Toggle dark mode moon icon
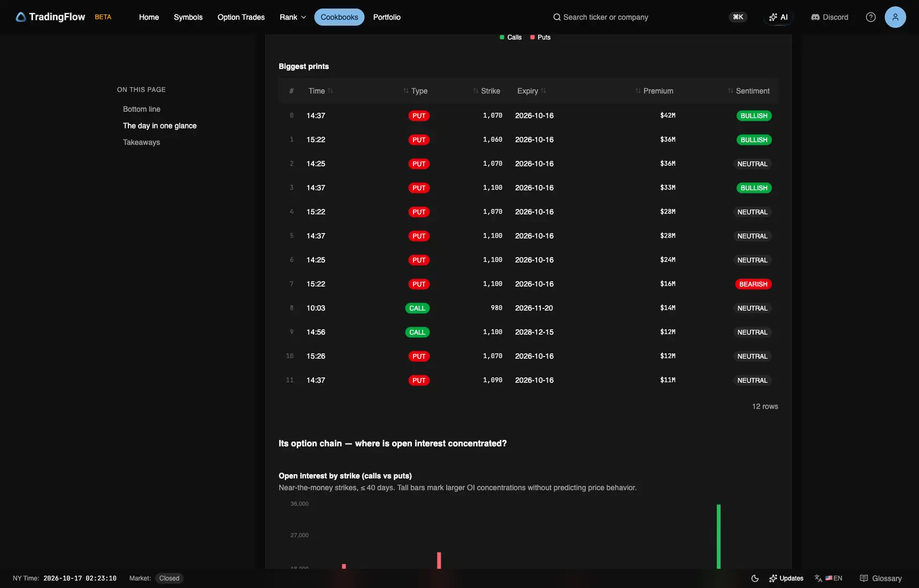The image size is (919, 588). pyautogui.click(x=755, y=578)
